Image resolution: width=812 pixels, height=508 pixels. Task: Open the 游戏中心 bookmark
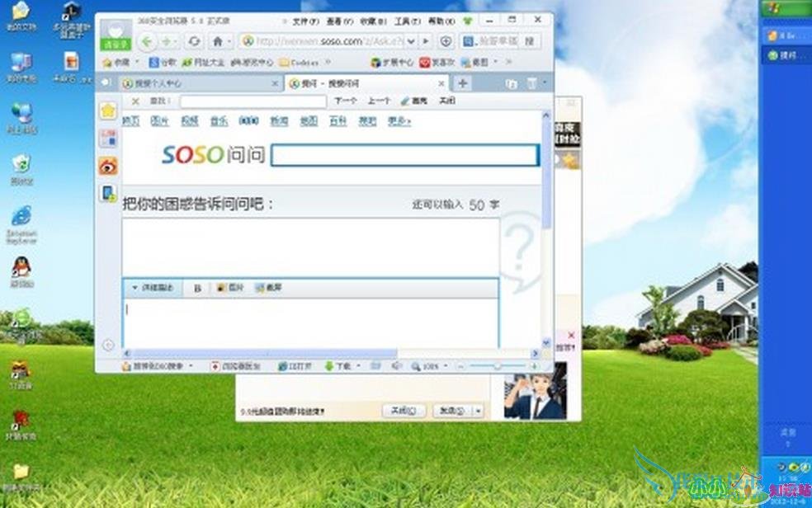[252, 63]
